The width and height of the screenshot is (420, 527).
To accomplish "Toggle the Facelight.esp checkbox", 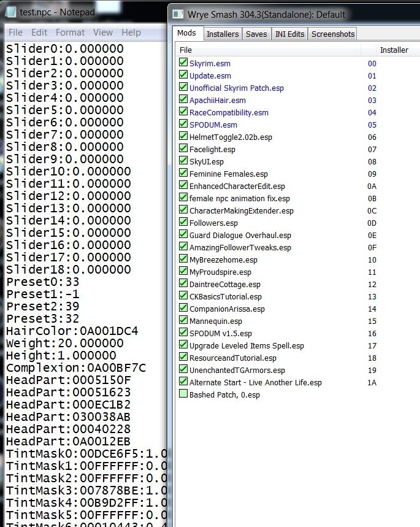I will tap(183, 149).
